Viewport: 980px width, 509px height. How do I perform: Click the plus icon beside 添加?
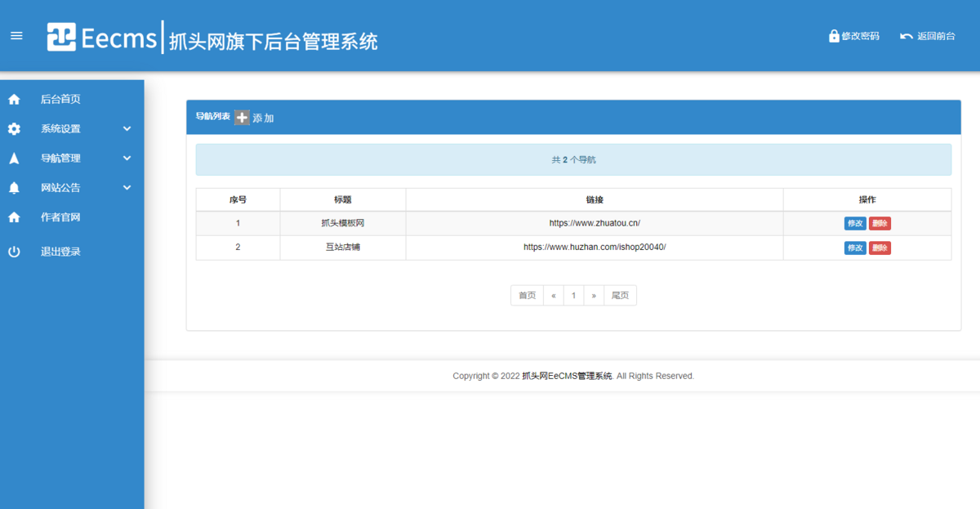point(242,118)
